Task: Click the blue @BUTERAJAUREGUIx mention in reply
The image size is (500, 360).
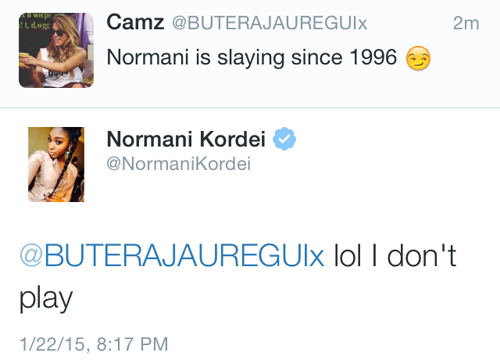Action: click(172, 256)
